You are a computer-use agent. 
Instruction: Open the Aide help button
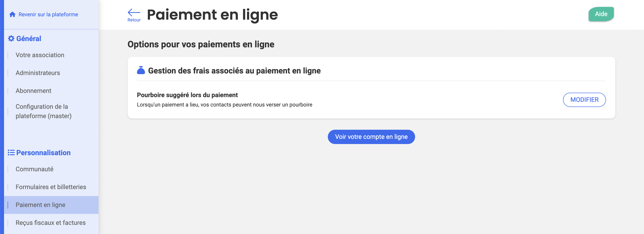point(601,14)
